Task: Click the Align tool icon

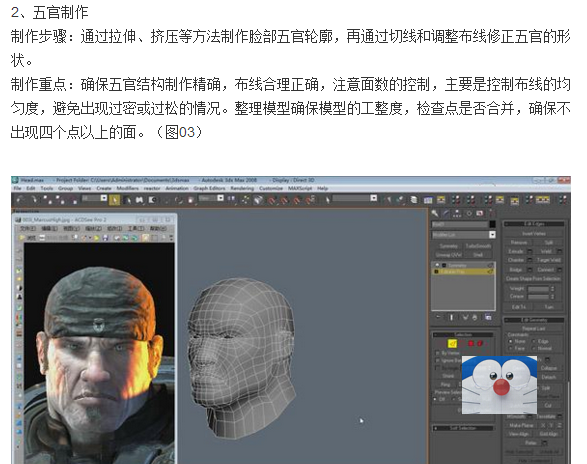Action: (401, 200)
